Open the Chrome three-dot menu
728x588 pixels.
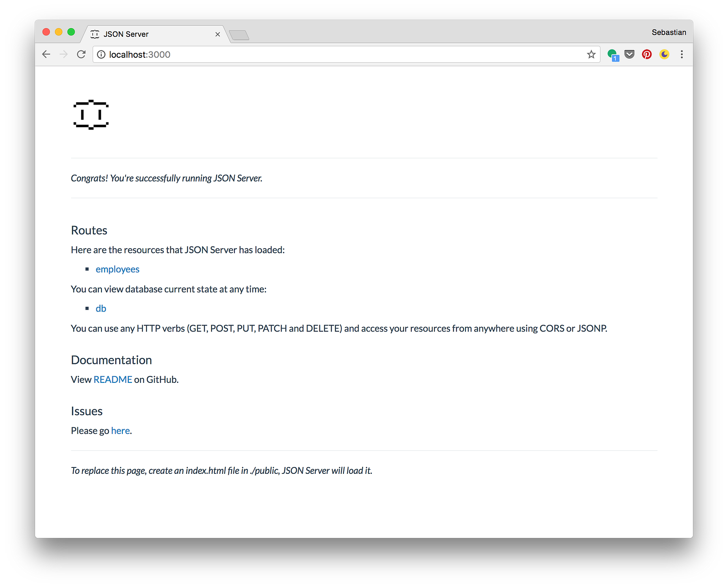(682, 55)
